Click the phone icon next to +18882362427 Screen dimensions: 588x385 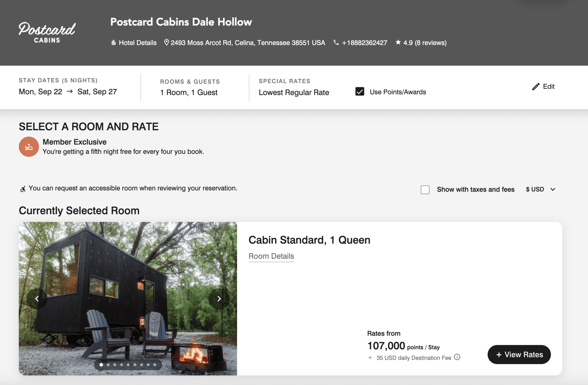[336, 42]
